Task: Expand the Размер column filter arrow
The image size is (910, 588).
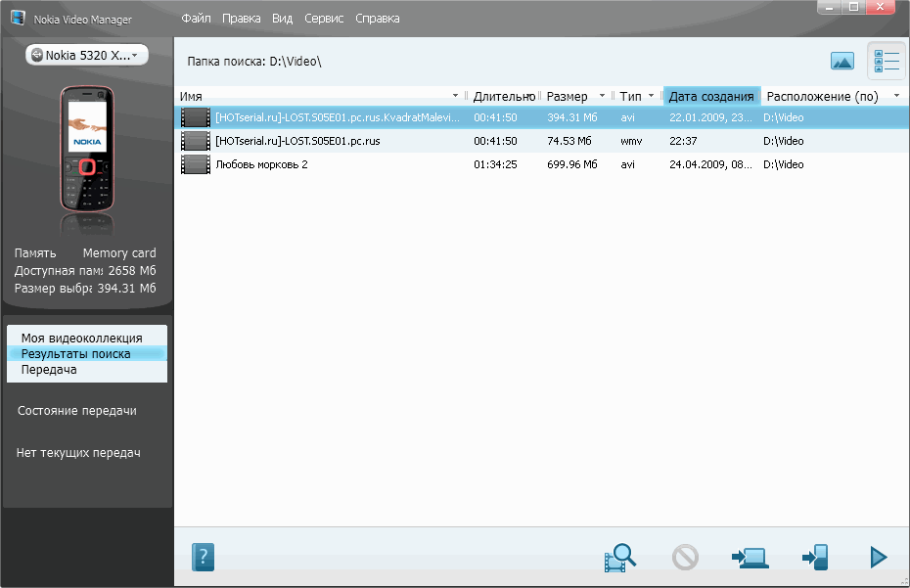Action: (x=602, y=96)
